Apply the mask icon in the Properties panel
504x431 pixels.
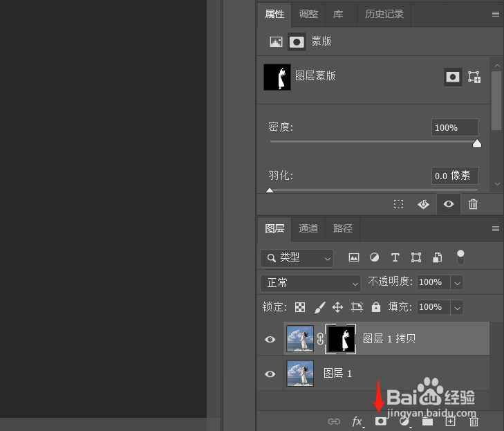click(x=423, y=204)
